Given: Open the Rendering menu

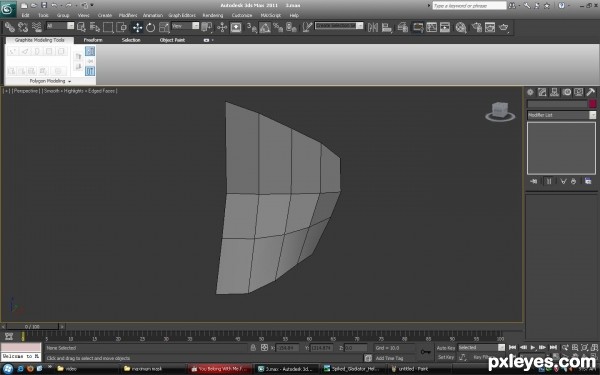Looking at the screenshot, I should coord(213,15).
